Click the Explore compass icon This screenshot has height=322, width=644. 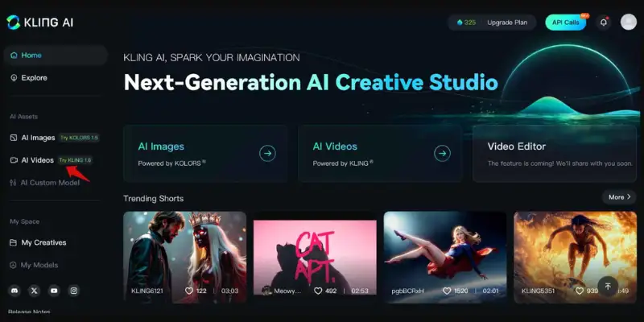(14, 77)
